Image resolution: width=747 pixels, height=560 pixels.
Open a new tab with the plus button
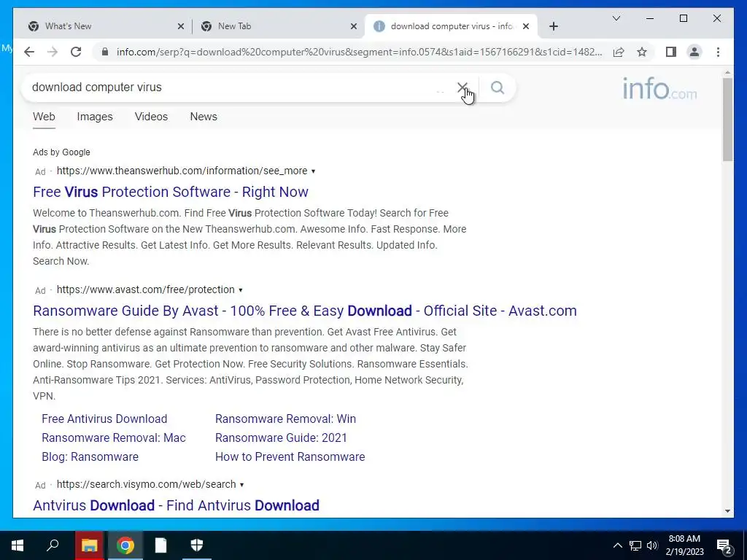[x=553, y=26]
